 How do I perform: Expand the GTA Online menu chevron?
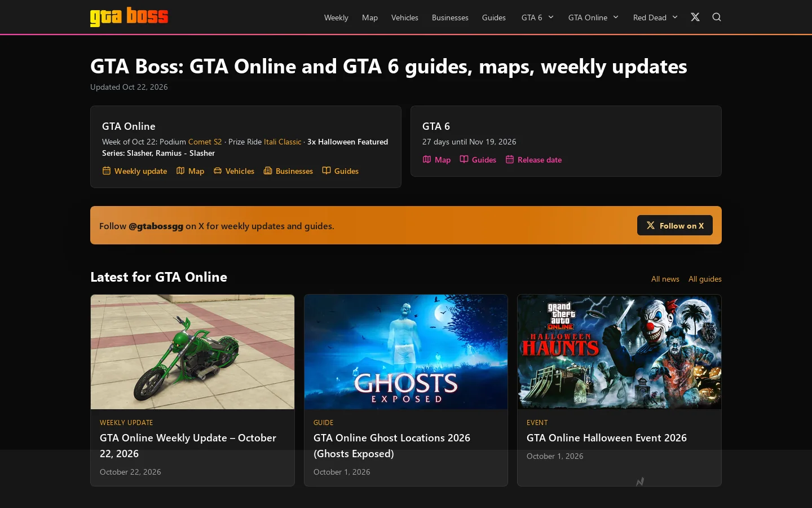tap(616, 17)
